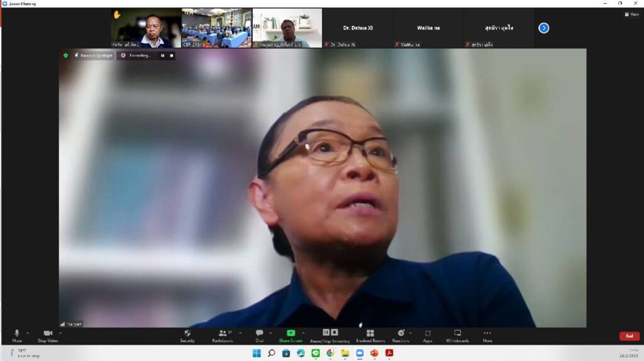Image resolution: width=644 pixels, height=361 pixels.
Task: Click the red End meeting button
Action: 629,336
